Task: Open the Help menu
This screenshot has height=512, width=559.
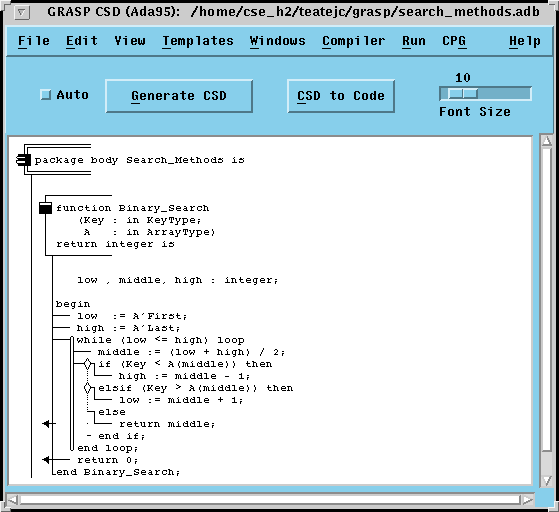Action: click(x=525, y=41)
